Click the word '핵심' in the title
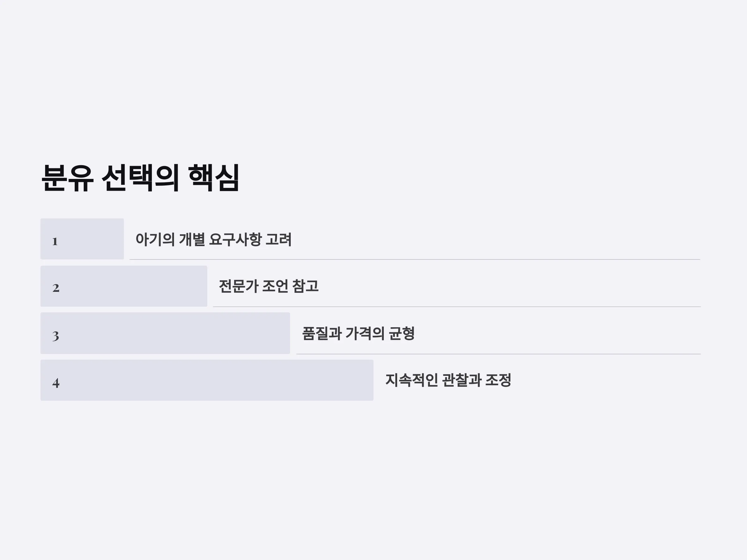747x560 pixels. [x=214, y=178]
